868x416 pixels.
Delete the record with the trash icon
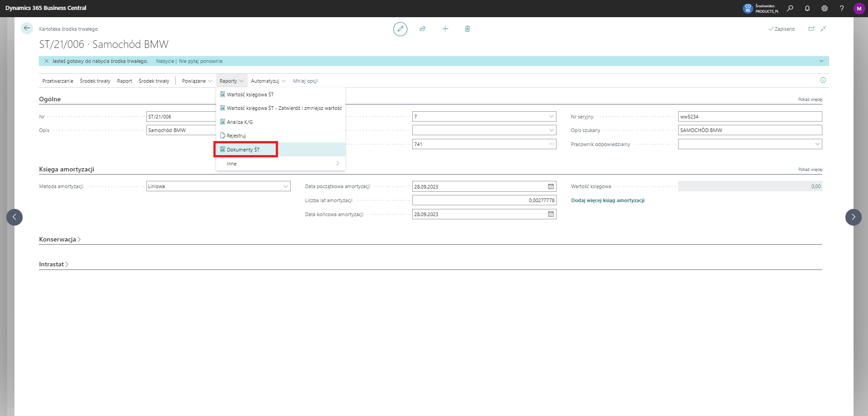(467, 29)
